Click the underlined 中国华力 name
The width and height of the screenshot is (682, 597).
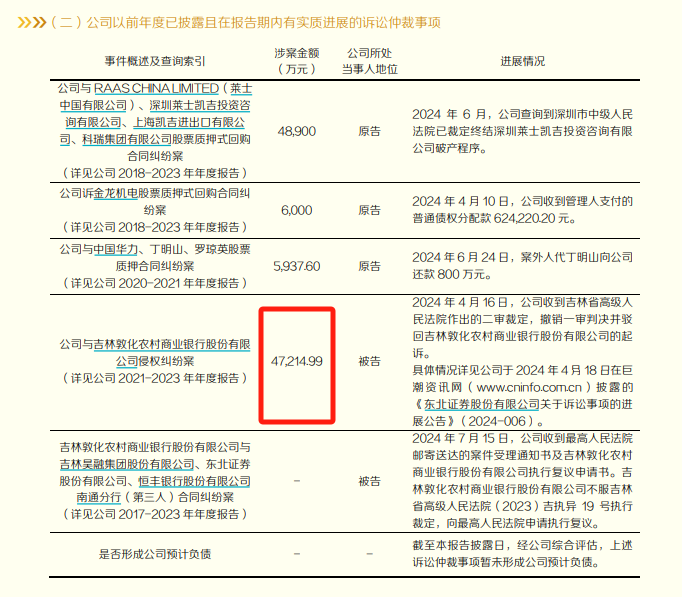pos(115,249)
